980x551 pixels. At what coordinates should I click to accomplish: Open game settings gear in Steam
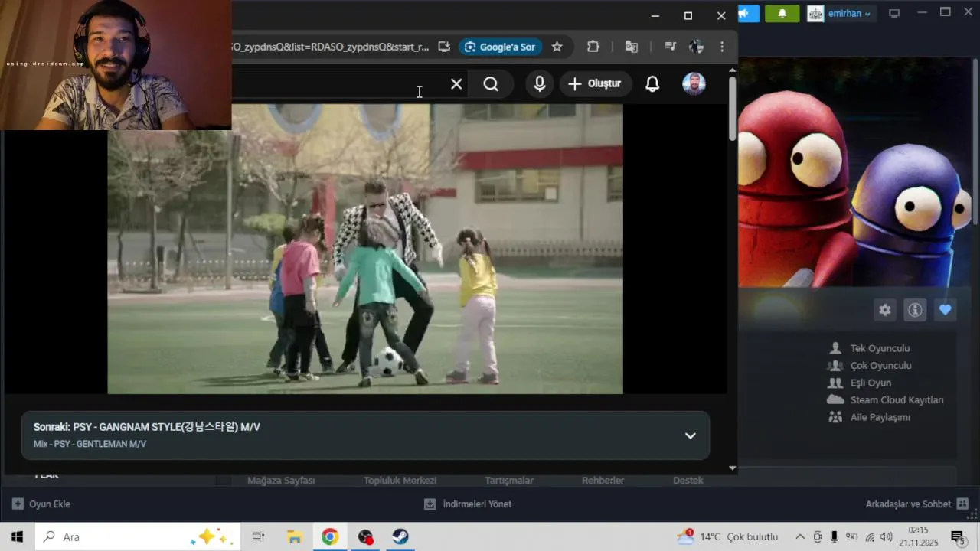click(885, 310)
